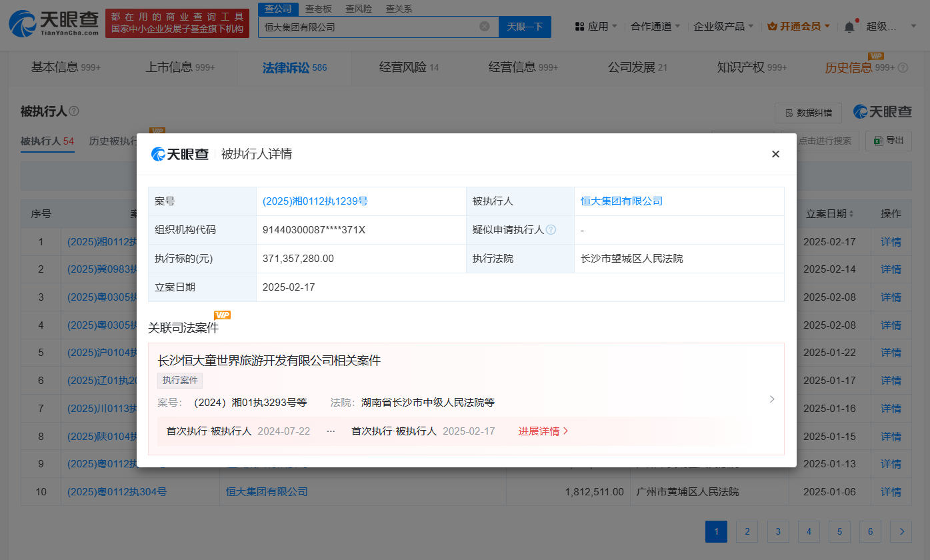Select the 被执行人 54 sub-tab
930x560 pixels.
[47, 141]
